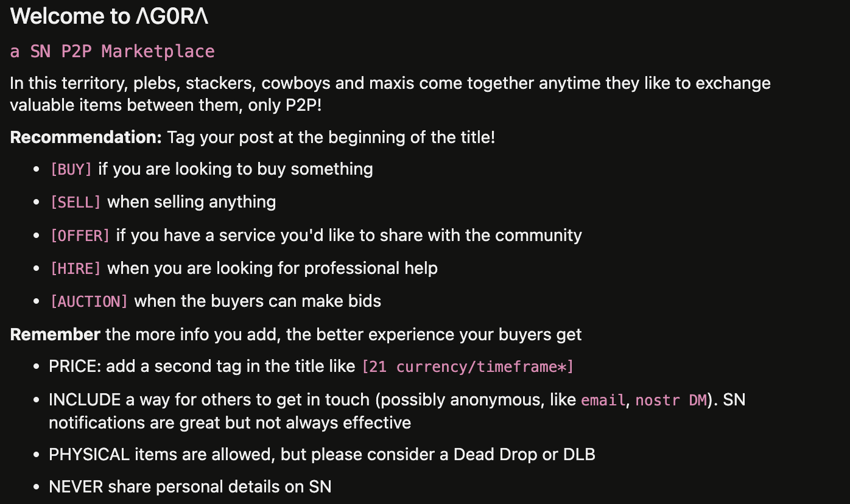
Task: Click the "In this territory" intro paragraph
Action: (x=390, y=94)
